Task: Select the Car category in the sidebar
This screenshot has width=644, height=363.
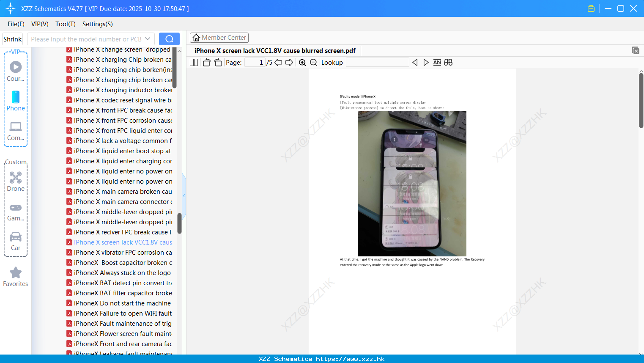Action: (x=16, y=241)
